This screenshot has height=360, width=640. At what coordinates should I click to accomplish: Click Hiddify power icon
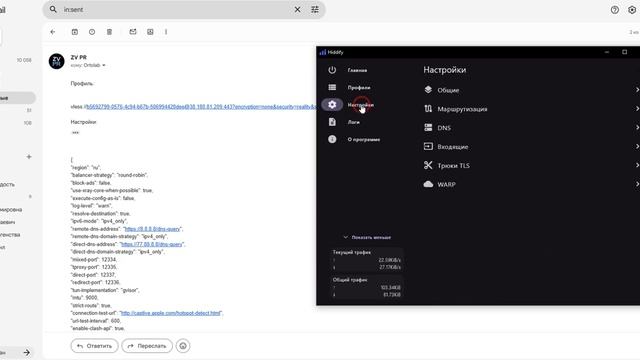pyautogui.click(x=332, y=70)
